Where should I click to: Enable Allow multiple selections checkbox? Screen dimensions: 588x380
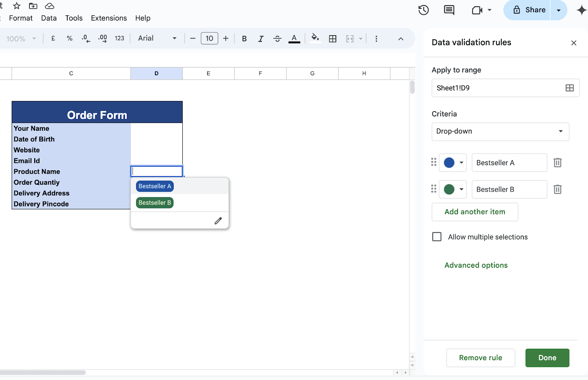437,237
